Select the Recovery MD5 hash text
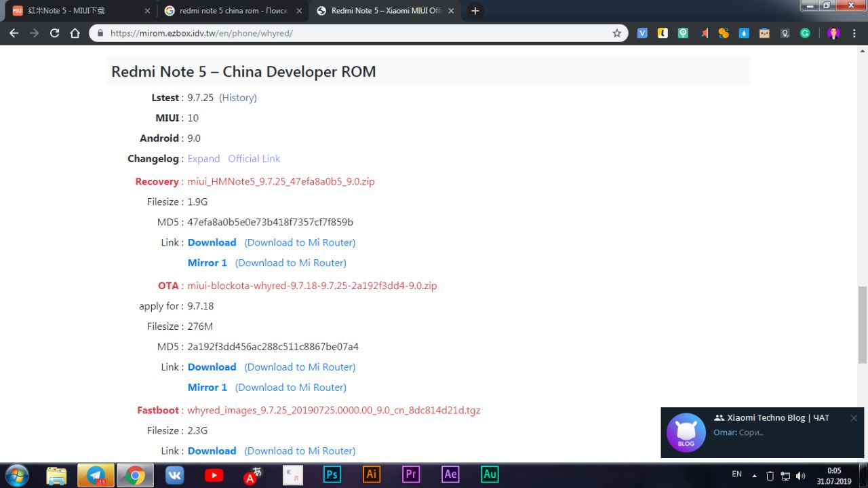The height and width of the screenshot is (488, 868). point(270,222)
